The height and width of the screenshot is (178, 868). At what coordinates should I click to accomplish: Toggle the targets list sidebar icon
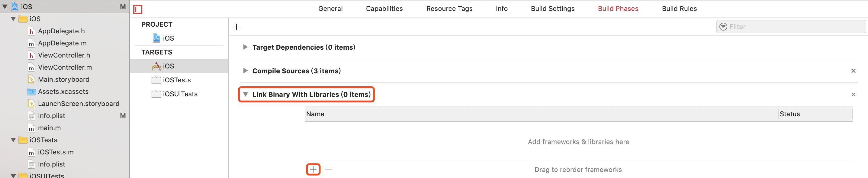tap(137, 9)
